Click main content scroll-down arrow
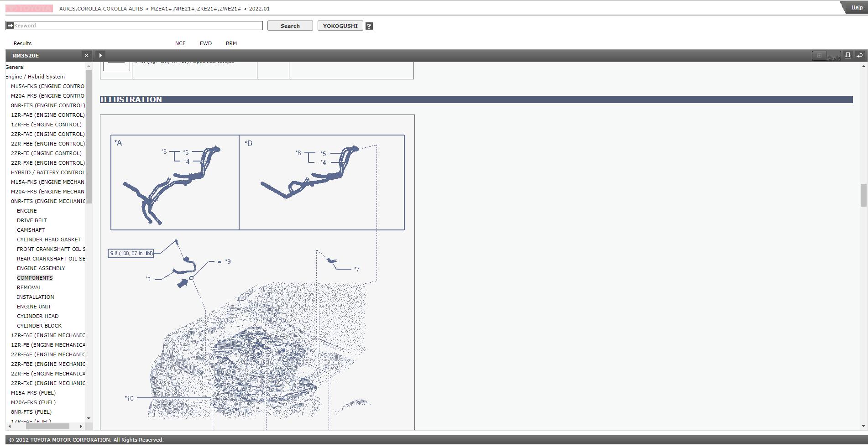Image resolution: width=868 pixels, height=448 pixels. [x=863, y=426]
